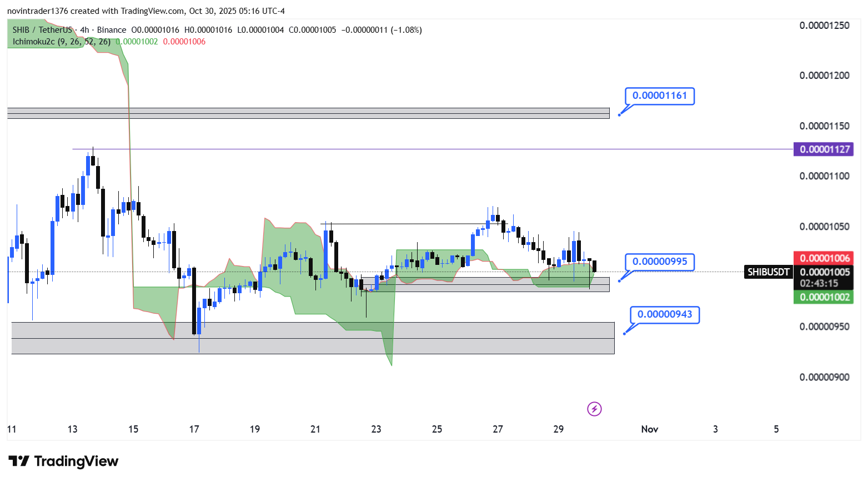Select the 0.00000995 price callout label
The height and width of the screenshot is (482, 868).
click(659, 262)
